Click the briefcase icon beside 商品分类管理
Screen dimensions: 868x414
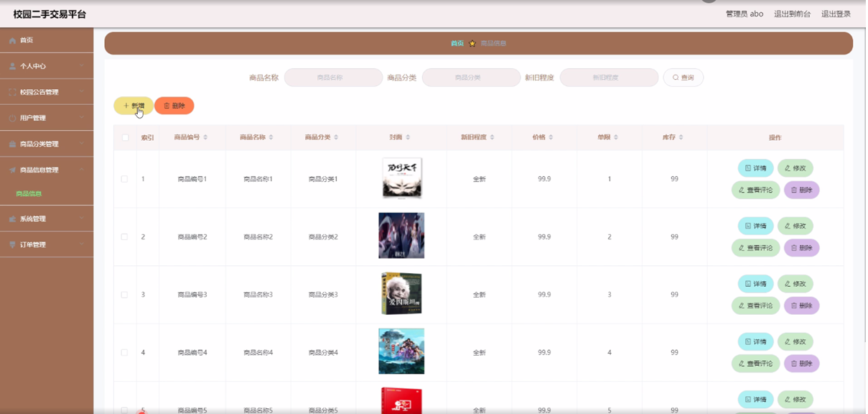pos(12,144)
